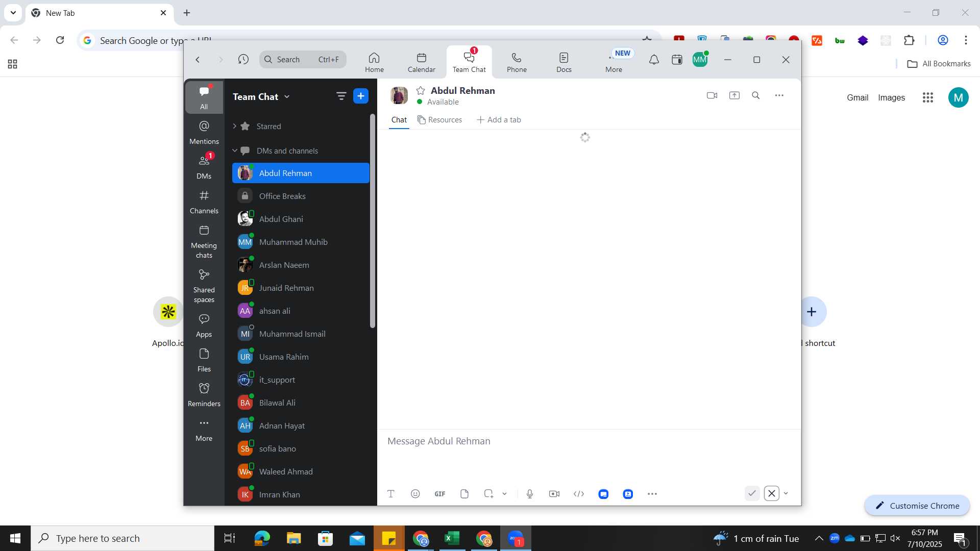980x551 pixels.
Task: Open More options in the sidebar
Action: point(204,430)
